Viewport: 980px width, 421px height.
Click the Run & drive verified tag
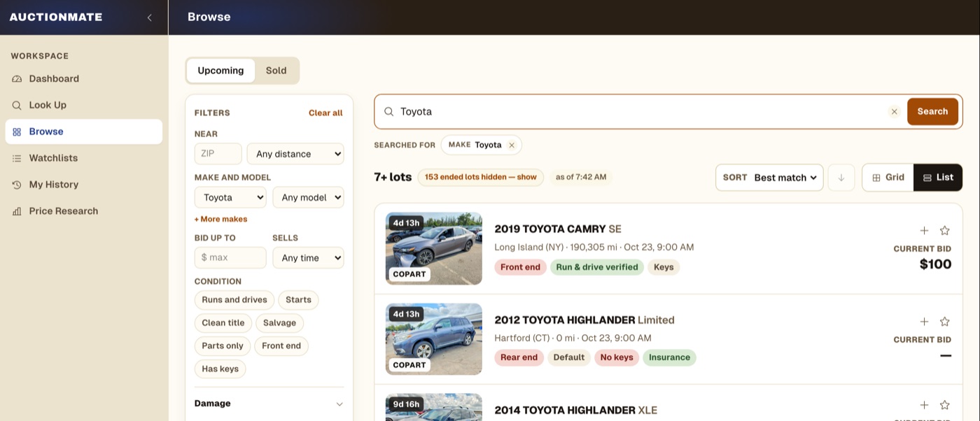click(x=597, y=267)
